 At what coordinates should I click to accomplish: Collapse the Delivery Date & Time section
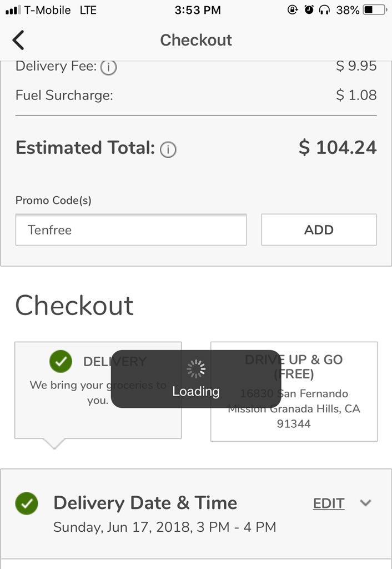pyautogui.click(x=365, y=503)
